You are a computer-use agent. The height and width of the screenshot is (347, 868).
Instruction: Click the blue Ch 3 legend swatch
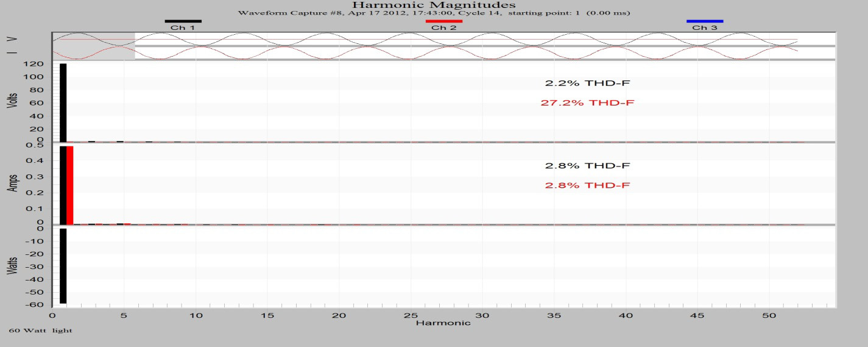pyautogui.click(x=705, y=21)
